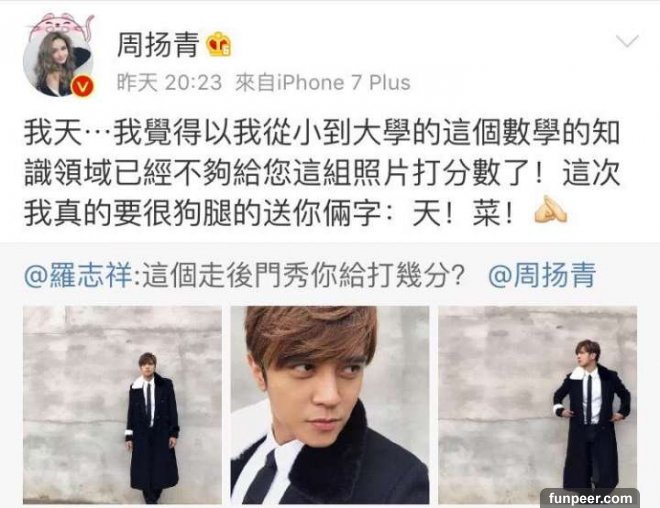This screenshot has height=508, width=660.
Task: Tap the post text line ending 天！菜！
Action: click(x=269, y=212)
